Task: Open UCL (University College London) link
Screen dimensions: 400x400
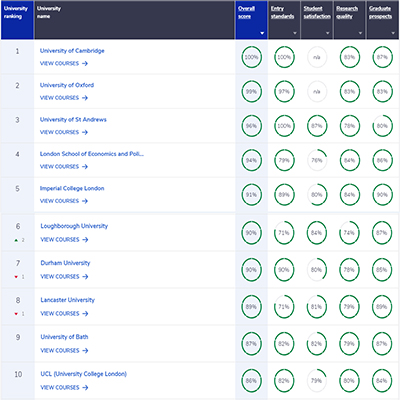Action: click(x=84, y=374)
